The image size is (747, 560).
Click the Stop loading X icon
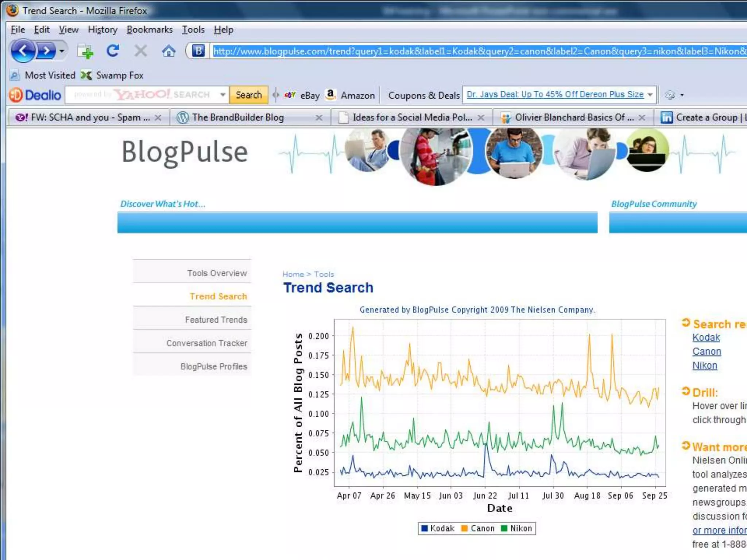tap(140, 51)
